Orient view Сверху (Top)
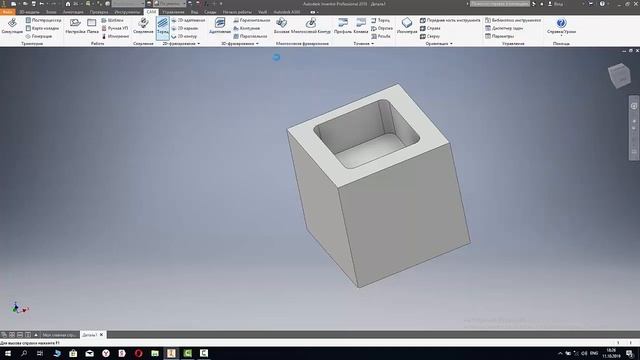 [x=430, y=36]
